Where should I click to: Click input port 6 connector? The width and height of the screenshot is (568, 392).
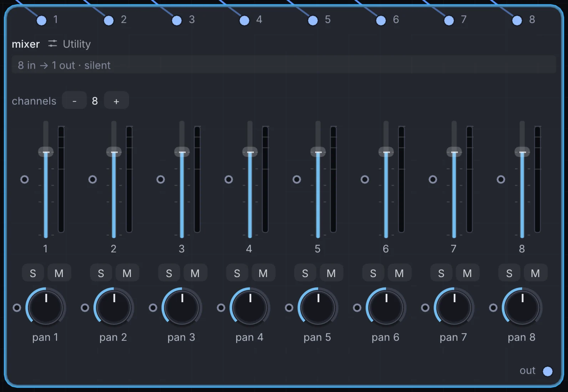point(381,20)
